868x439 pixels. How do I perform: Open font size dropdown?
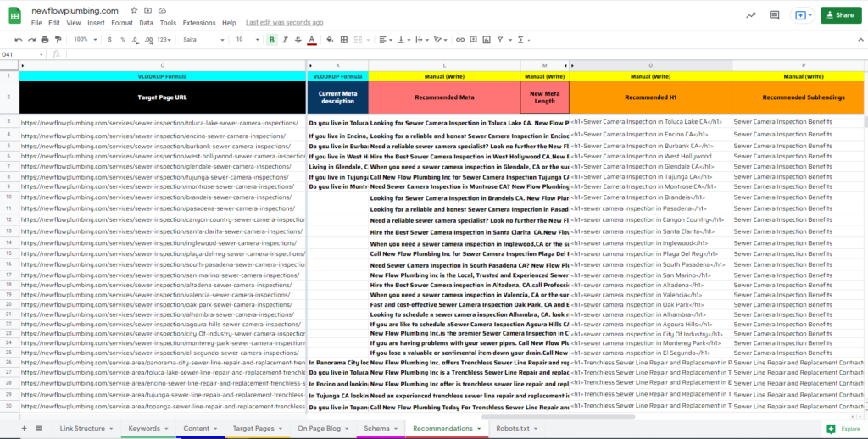point(248,40)
